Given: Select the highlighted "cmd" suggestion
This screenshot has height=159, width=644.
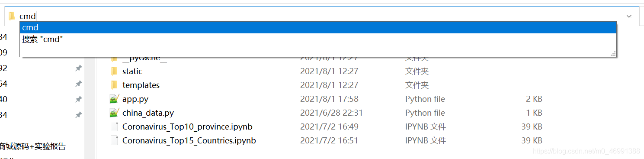Looking at the screenshot, I should pyautogui.click(x=318, y=28).
